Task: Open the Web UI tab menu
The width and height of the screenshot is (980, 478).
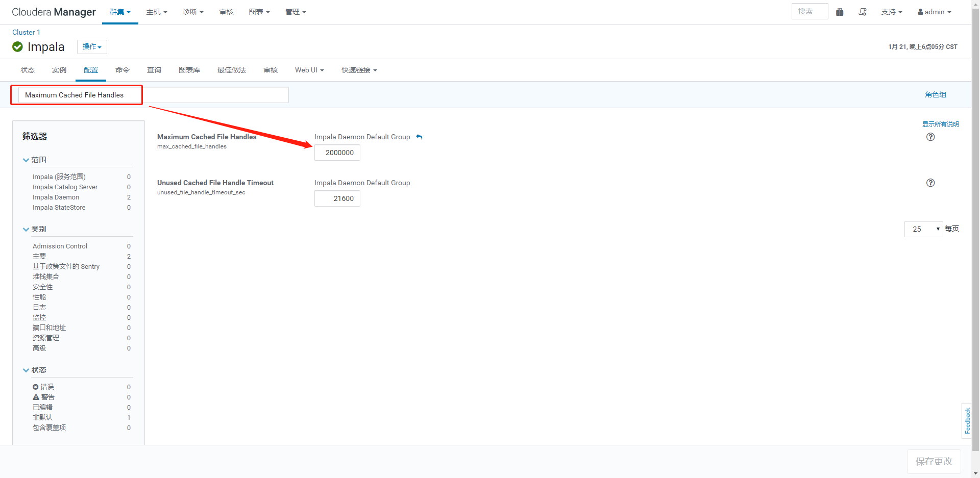Action: pos(309,70)
